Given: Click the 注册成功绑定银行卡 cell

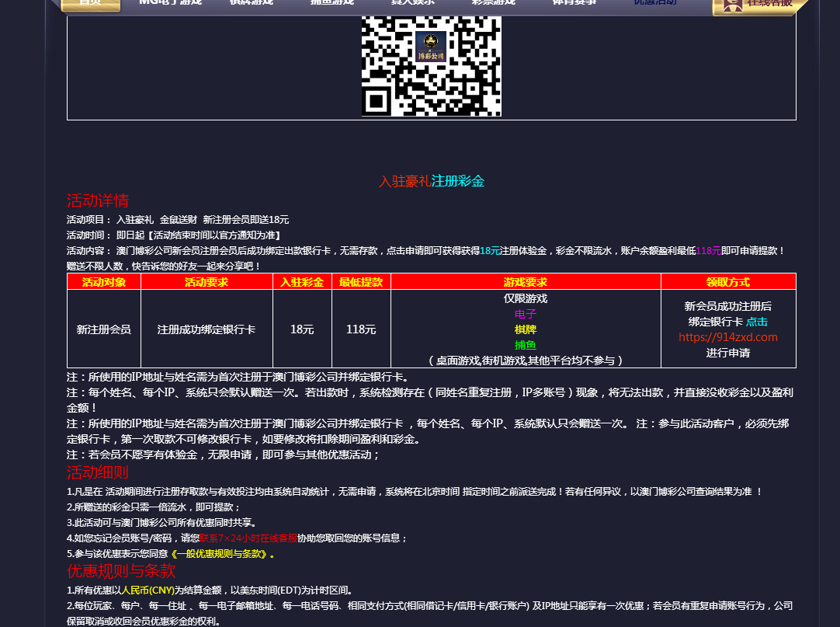Looking at the screenshot, I should pos(207,329).
